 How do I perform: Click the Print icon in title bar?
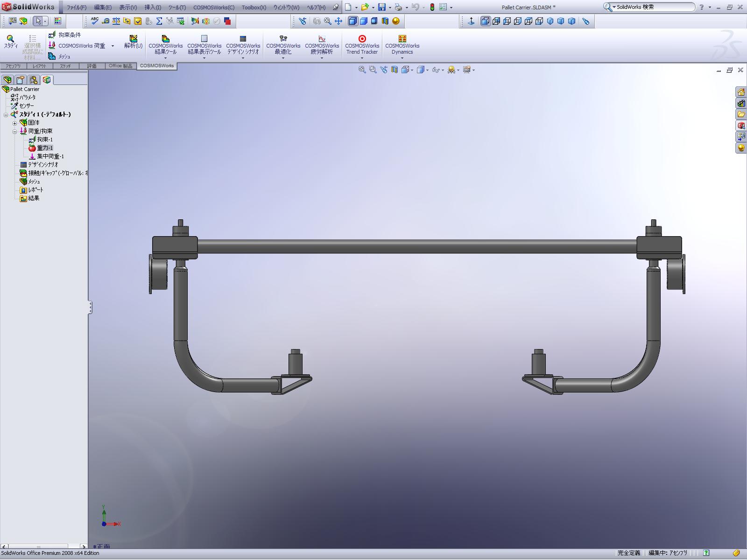click(x=398, y=7)
